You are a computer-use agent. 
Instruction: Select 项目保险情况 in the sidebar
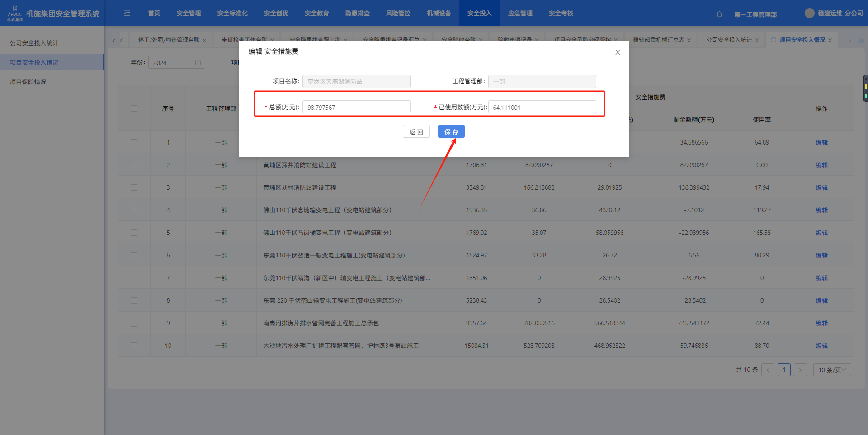pyautogui.click(x=28, y=82)
